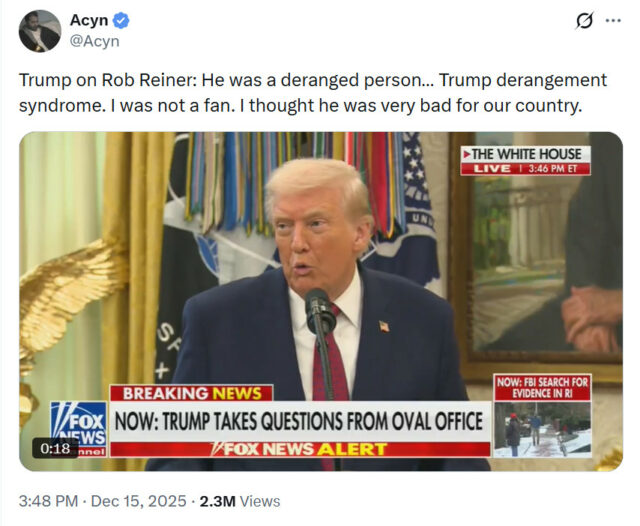
Task: Open the three-dot more options menu
Action: point(613,20)
